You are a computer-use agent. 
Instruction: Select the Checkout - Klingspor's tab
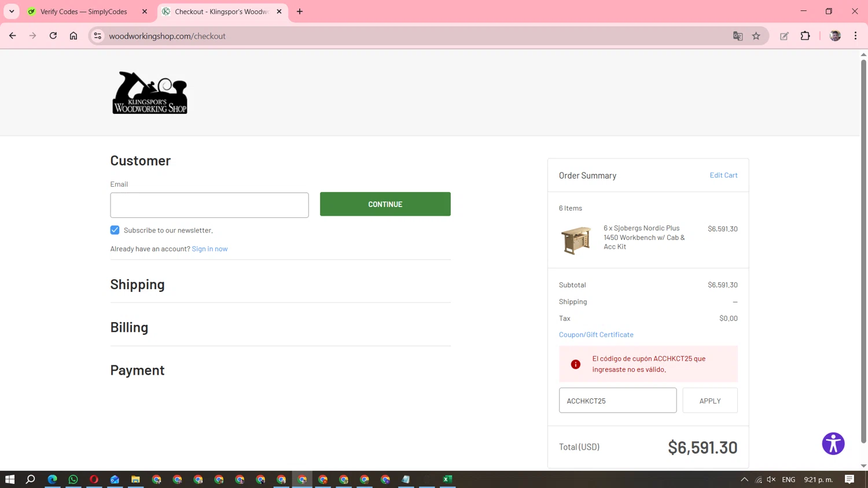222,12
